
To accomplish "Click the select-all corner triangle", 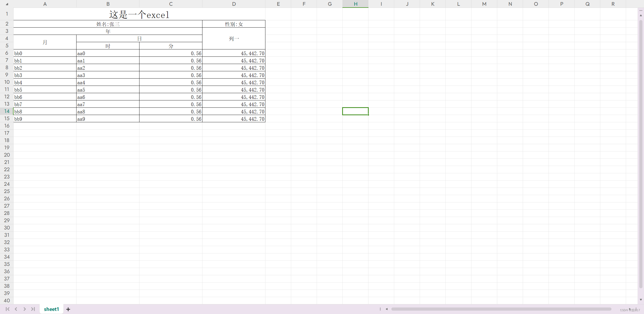I will [7, 4].
